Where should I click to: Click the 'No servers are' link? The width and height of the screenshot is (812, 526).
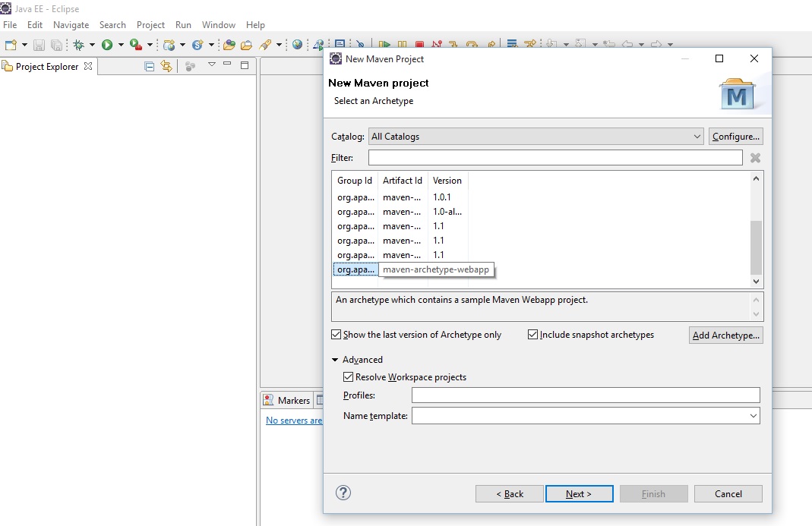(294, 420)
